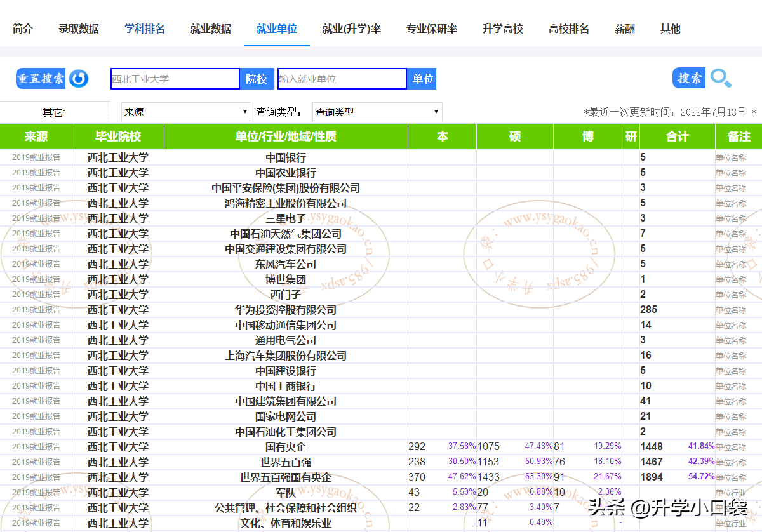Select the 世界五百强 row label
The image size is (762, 532).
coord(286,462)
